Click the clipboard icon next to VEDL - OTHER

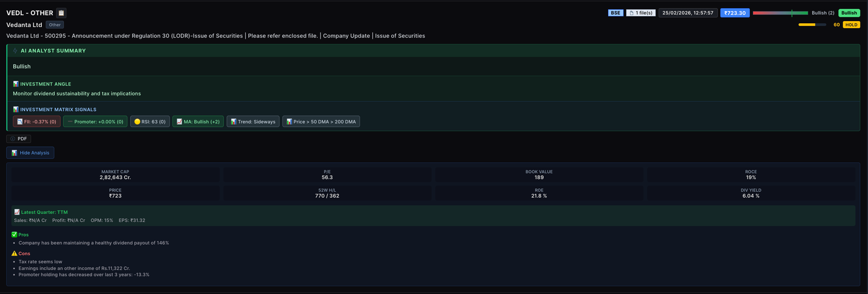[x=61, y=13]
